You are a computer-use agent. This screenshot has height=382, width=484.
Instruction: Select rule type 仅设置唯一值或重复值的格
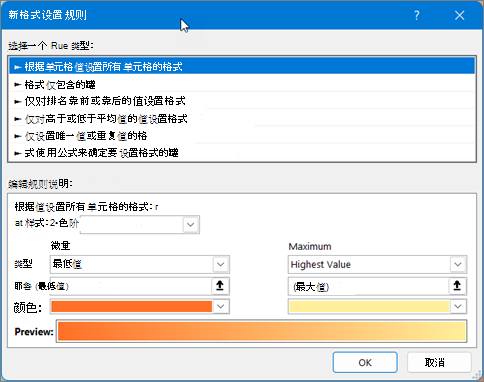point(242,136)
